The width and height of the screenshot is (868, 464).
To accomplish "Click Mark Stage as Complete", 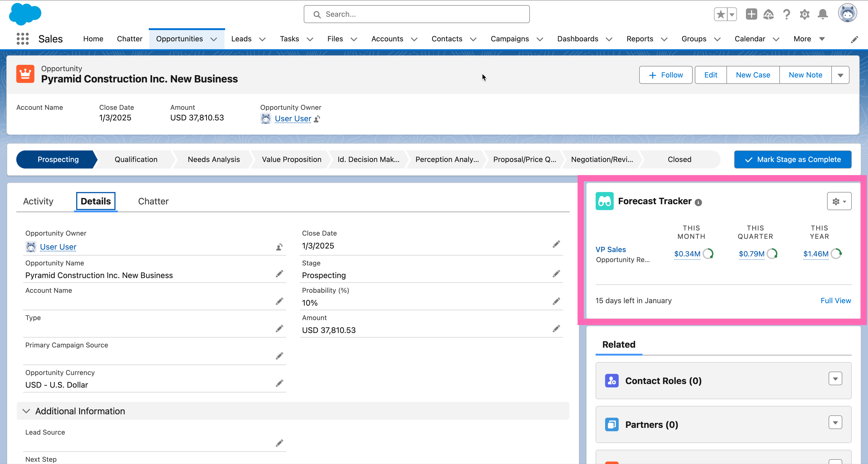I will coord(793,160).
